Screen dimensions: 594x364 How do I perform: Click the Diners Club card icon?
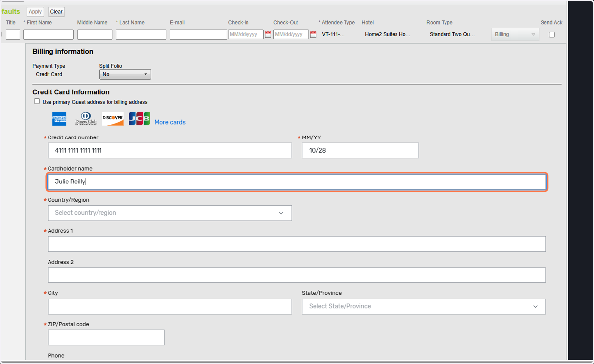[x=86, y=119]
